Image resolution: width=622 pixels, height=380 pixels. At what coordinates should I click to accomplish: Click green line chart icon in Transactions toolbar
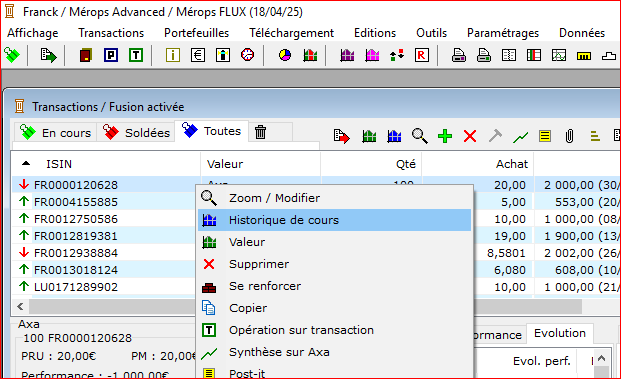[520, 137]
